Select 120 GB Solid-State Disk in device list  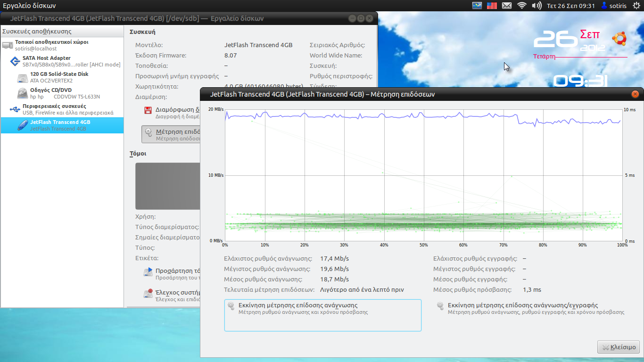pyautogui.click(x=59, y=77)
